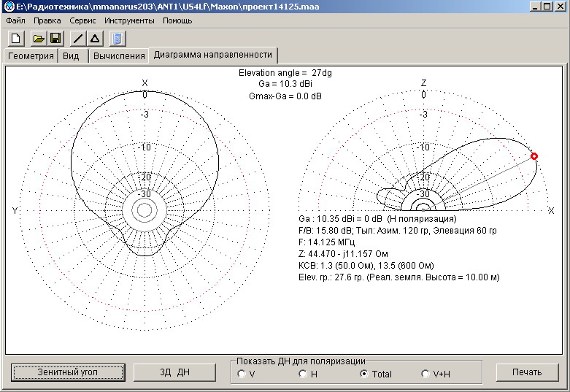
Task: Enable the V+H polarization option
Action: (425, 374)
